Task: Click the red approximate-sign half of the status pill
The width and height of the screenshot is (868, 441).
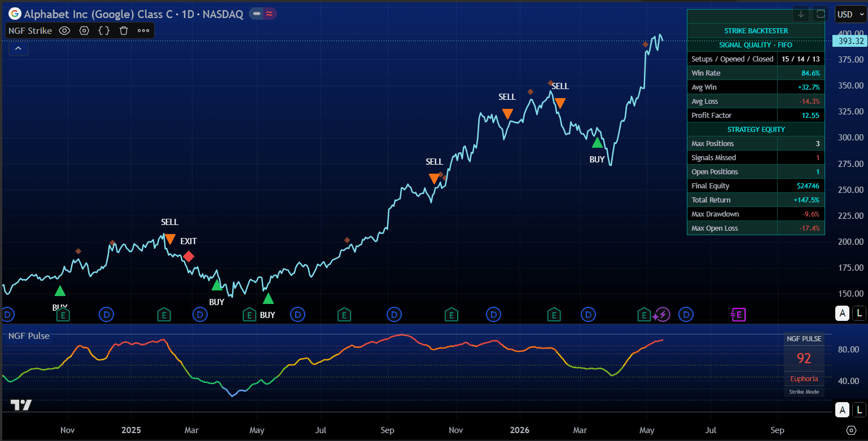Action: (269, 14)
